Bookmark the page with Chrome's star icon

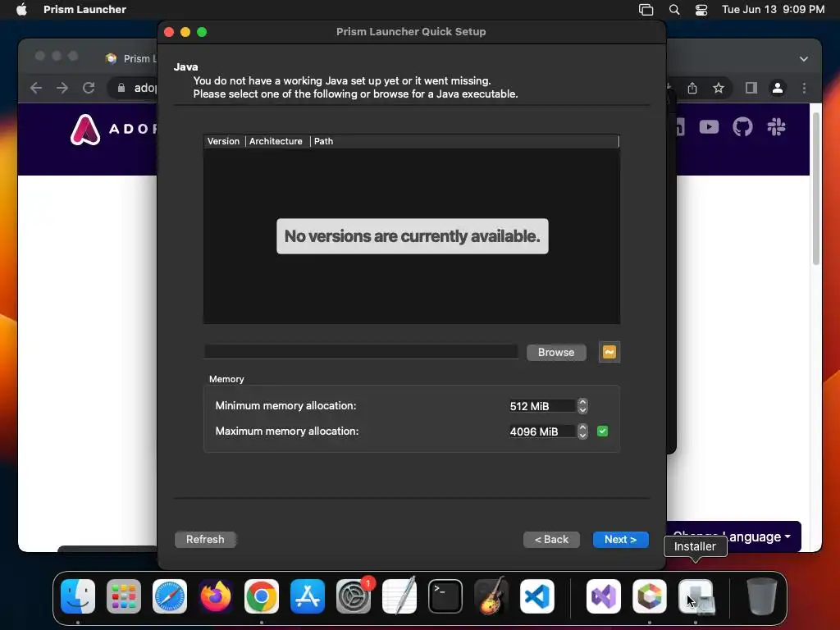[x=719, y=88]
